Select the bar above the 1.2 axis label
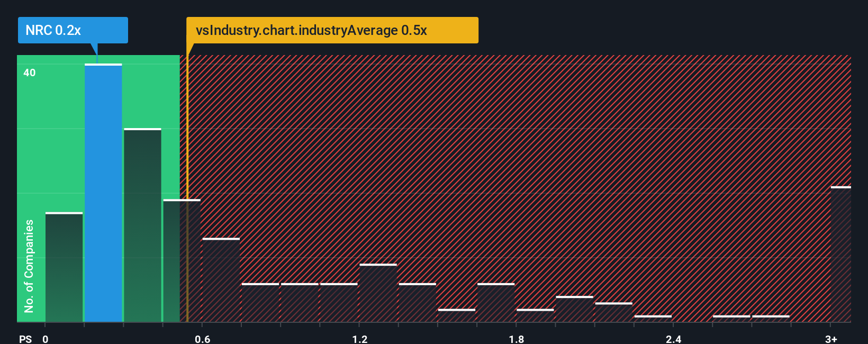868x344 pixels. pos(378,293)
